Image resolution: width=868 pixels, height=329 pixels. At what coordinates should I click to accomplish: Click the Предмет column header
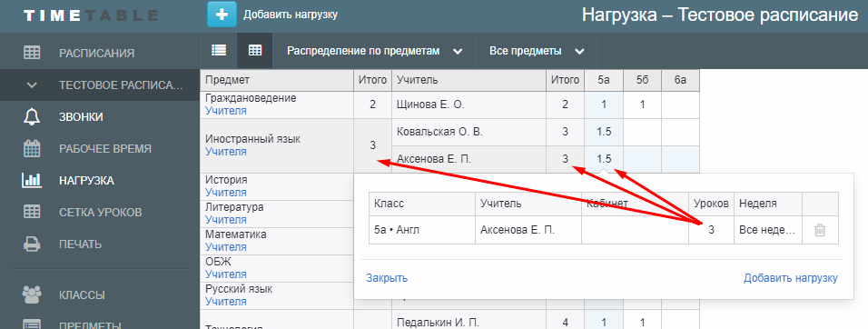[x=277, y=80]
